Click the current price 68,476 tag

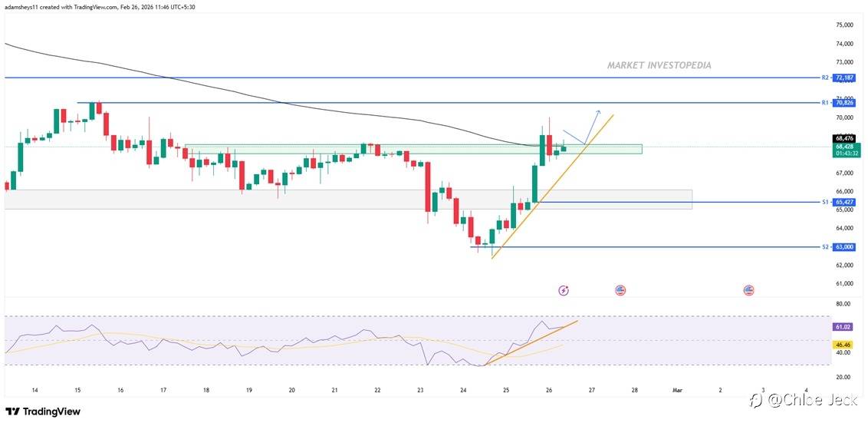pos(844,138)
